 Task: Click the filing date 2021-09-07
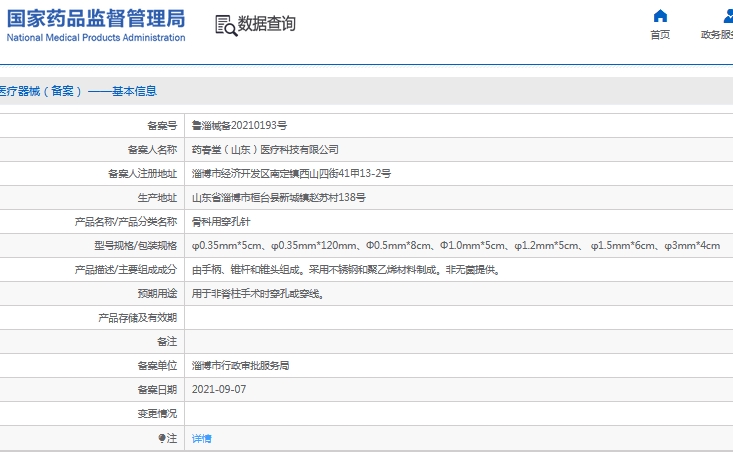219,389
